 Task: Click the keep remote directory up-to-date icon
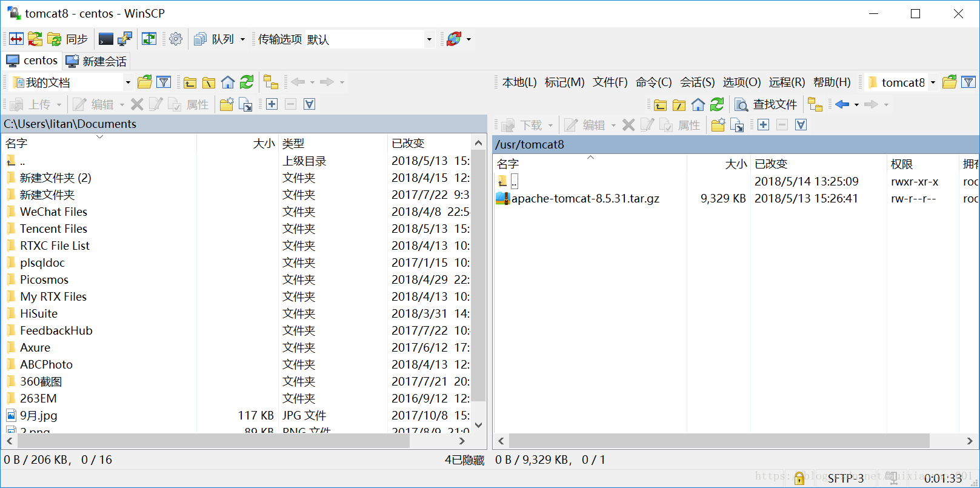pos(149,39)
